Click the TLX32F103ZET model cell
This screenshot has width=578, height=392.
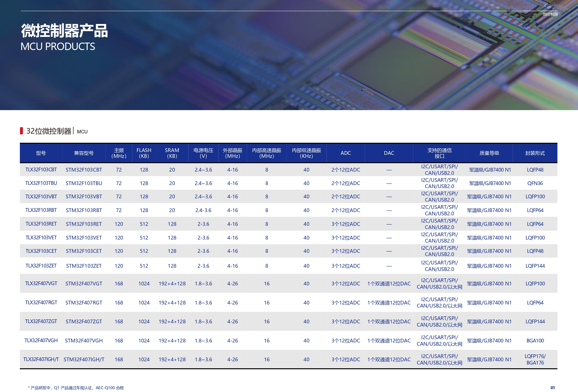click(41, 266)
